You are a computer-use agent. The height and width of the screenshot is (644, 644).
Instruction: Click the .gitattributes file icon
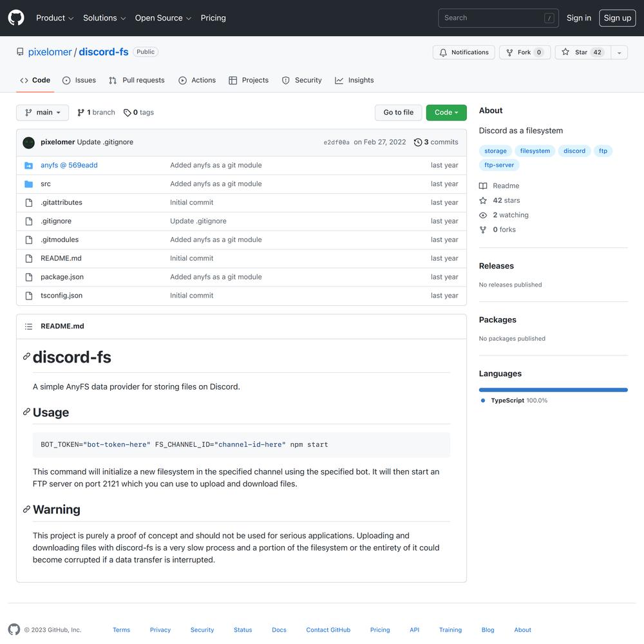pos(29,202)
